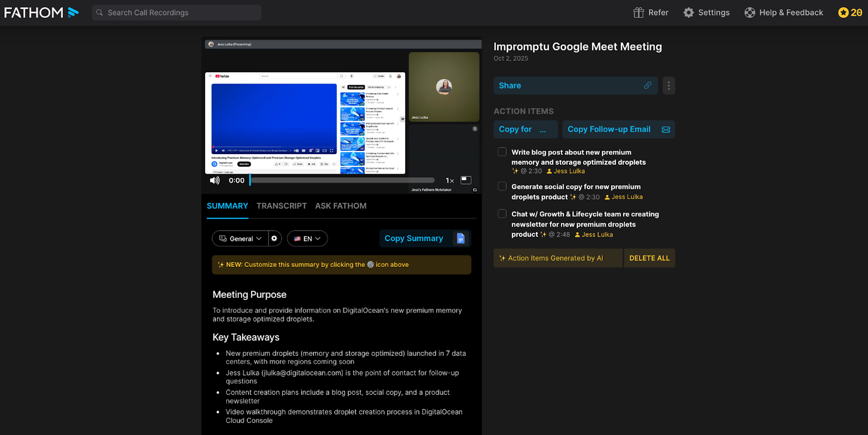Open the ASK FATHOM tab
The height and width of the screenshot is (435, 868).
click(x=341, y=206)
